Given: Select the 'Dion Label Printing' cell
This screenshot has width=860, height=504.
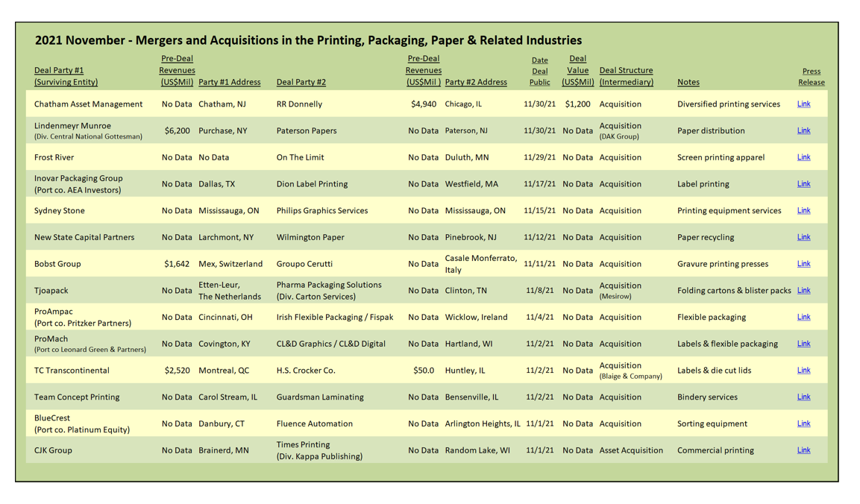Looking at the screenshot, I should click(312, 184).
